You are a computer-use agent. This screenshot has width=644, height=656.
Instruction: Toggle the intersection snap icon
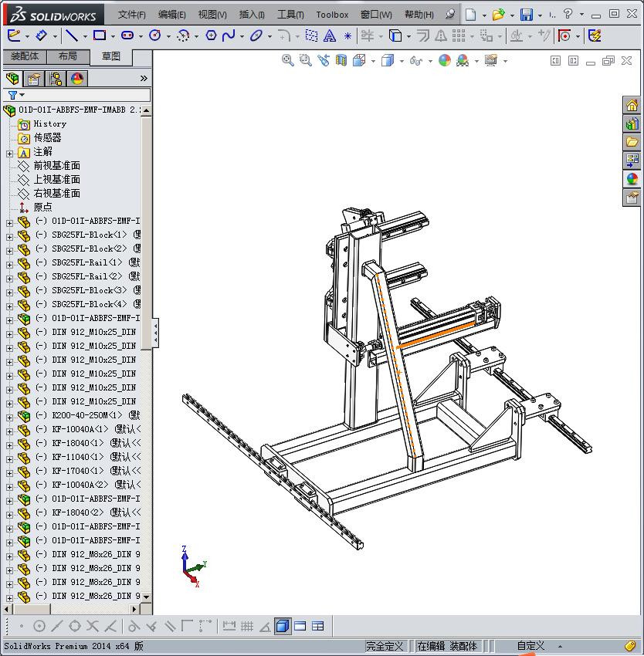point(93,627)
